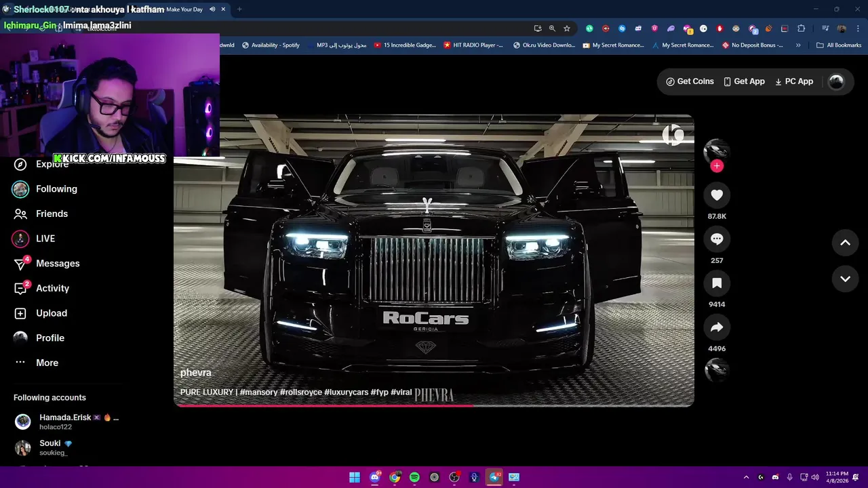Open the No Deposit Bonus bookmark

[x=753, y=45]
